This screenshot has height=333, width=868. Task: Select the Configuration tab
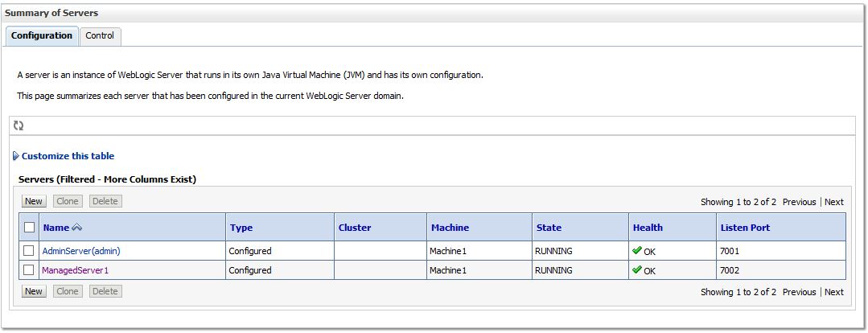(x=42, y=35)
